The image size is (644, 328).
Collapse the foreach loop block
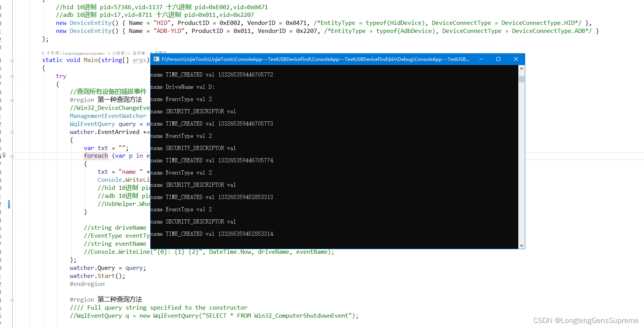(x=12, y=156)
